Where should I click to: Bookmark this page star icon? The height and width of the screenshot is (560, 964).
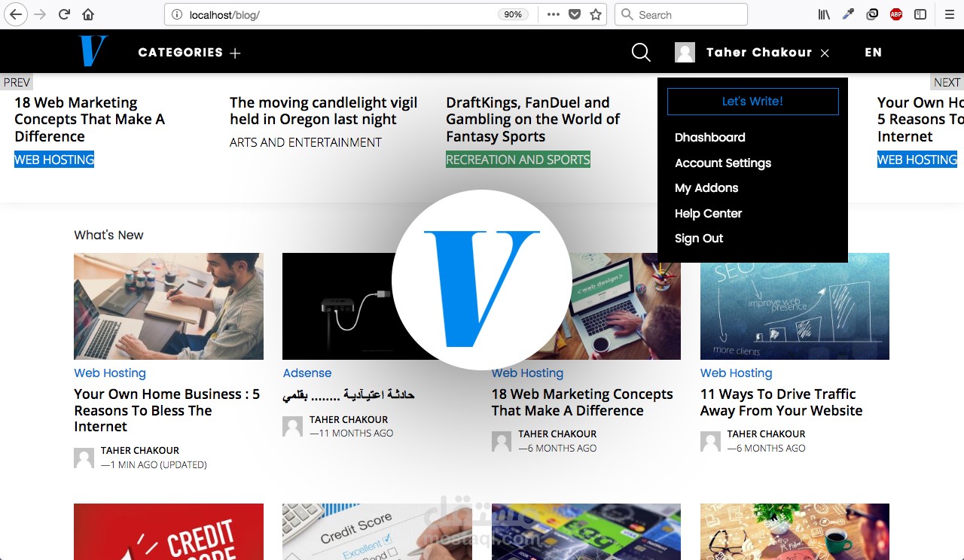click(596, 14)
